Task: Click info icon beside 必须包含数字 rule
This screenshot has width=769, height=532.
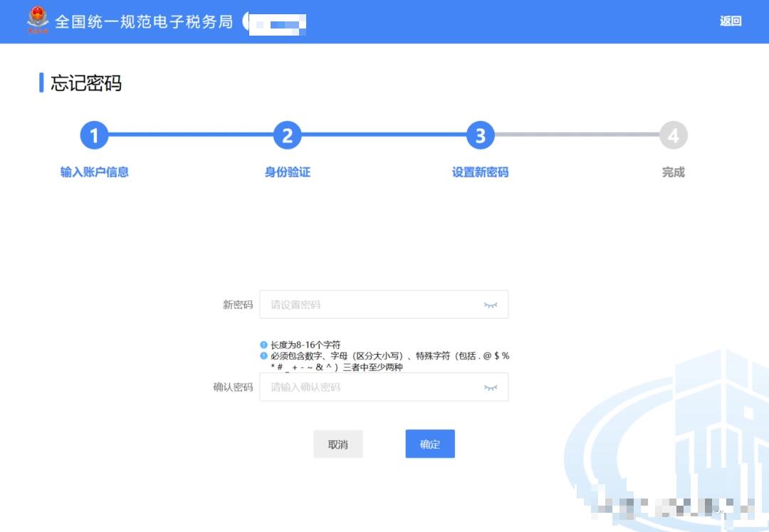Action: point(263,355)
